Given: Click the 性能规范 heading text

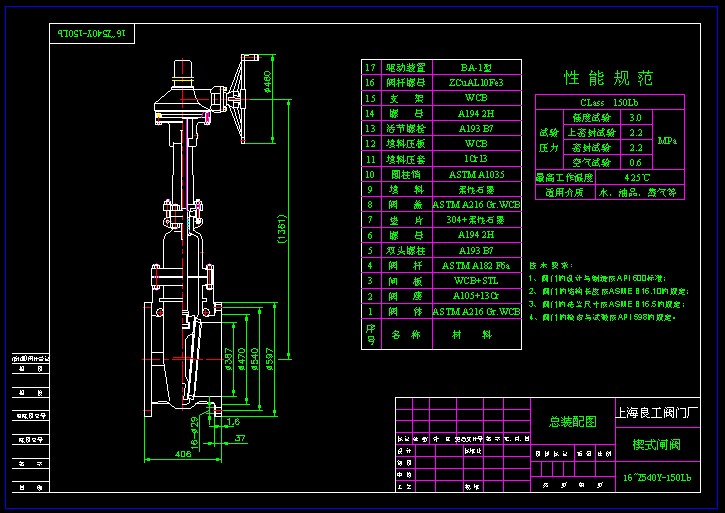Looking at the screenshot, I should pos(608,77).
